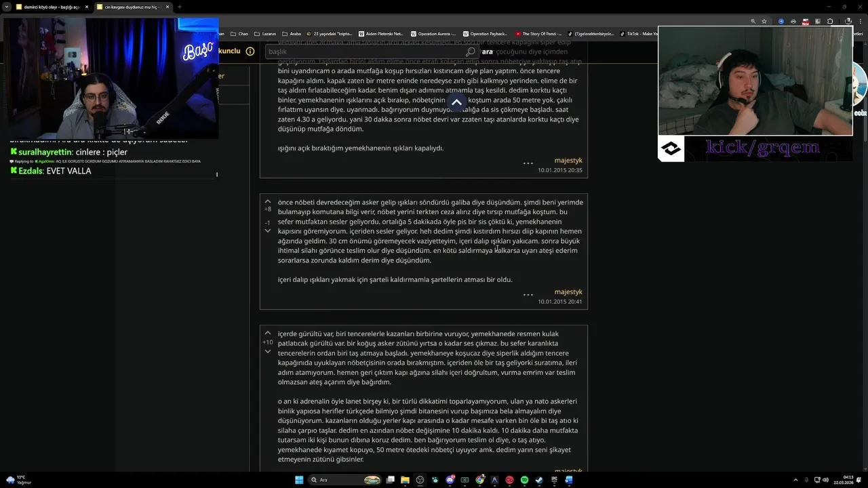Click chat username suralhayrettin
This screenshot has width=868, height=488.
click(x=45, y=152)
